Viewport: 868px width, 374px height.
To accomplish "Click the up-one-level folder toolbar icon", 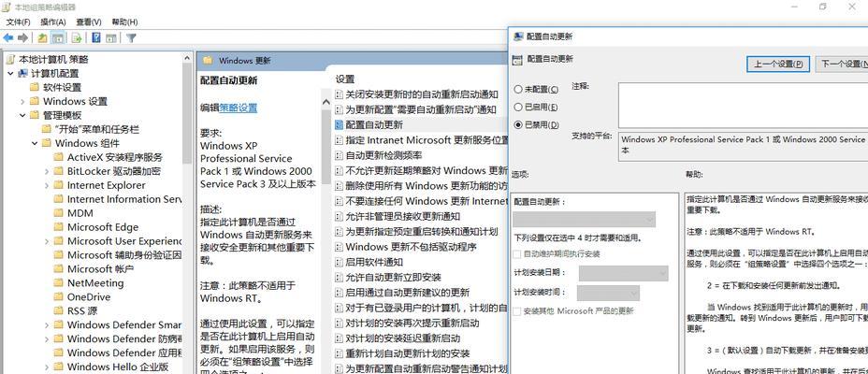I will pos(43,38).
